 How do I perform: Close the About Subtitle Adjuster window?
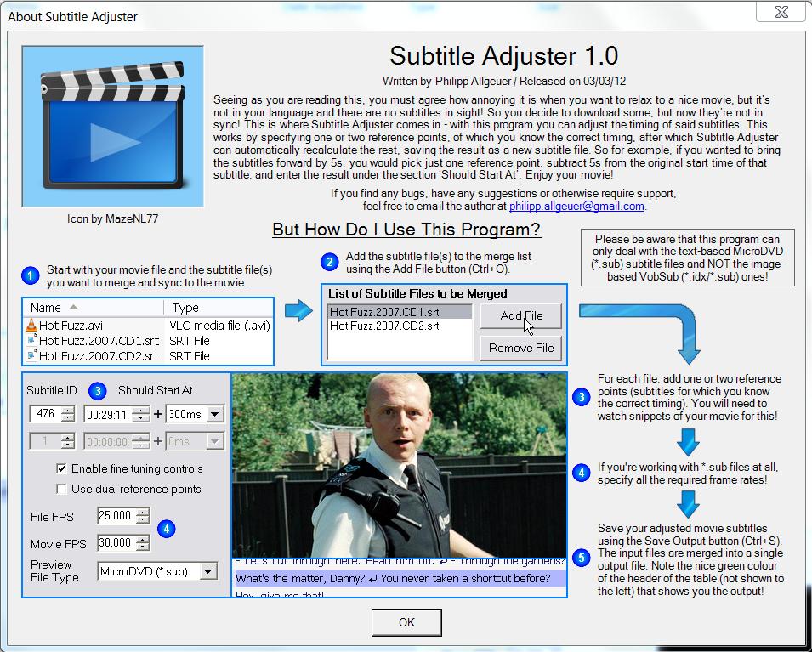[781, 12]
